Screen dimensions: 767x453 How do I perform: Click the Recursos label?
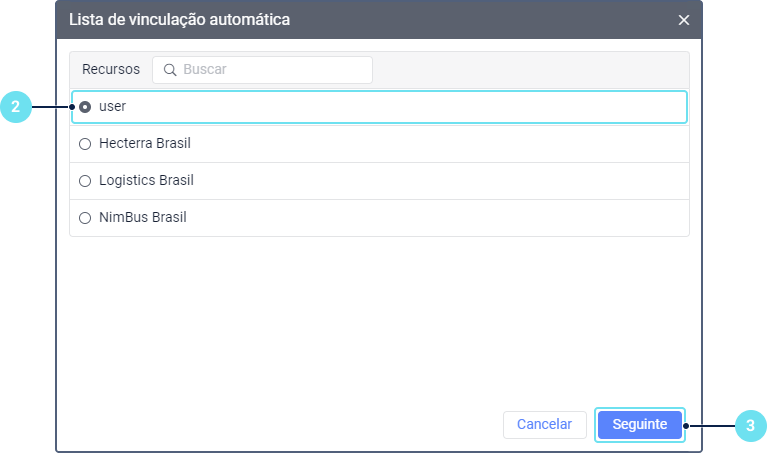tap(111, 70)
